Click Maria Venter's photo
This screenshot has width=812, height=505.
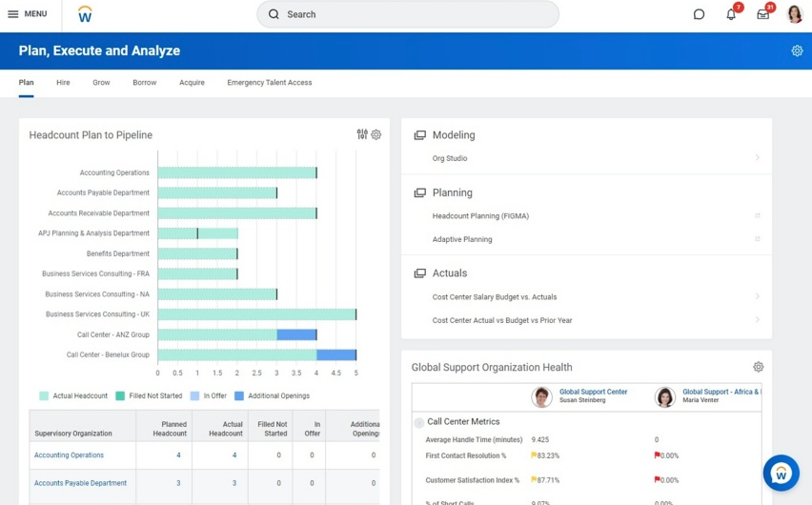(665, 396)
